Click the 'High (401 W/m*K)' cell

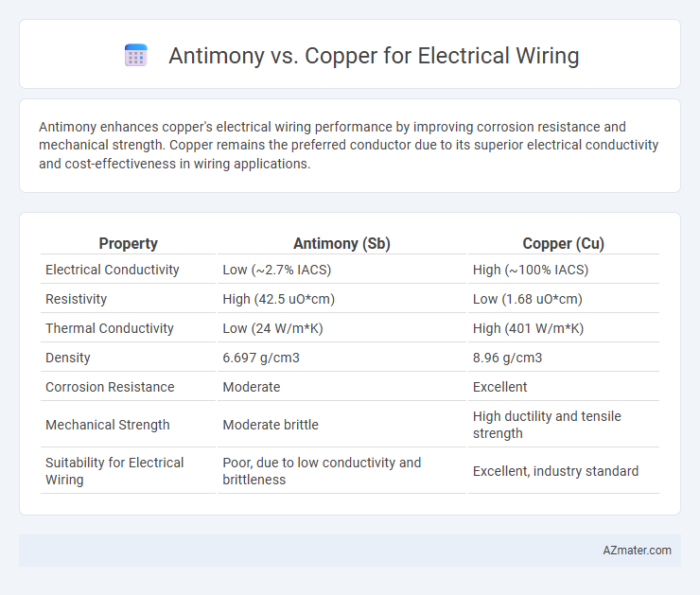pos(528,328)
